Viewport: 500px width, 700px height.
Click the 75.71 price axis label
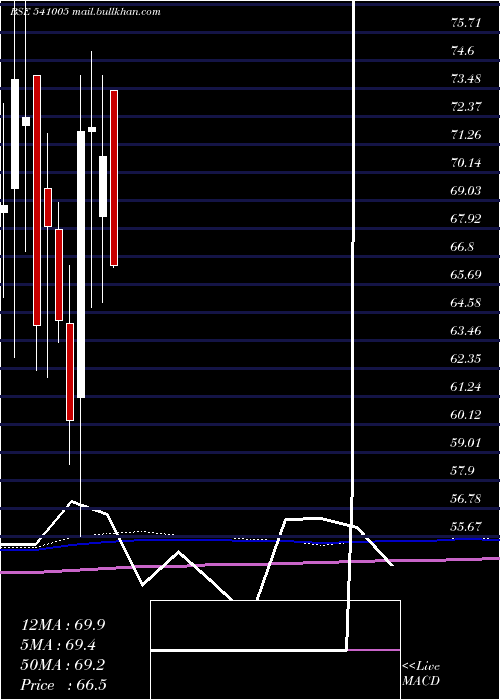[x=466, y=23]
